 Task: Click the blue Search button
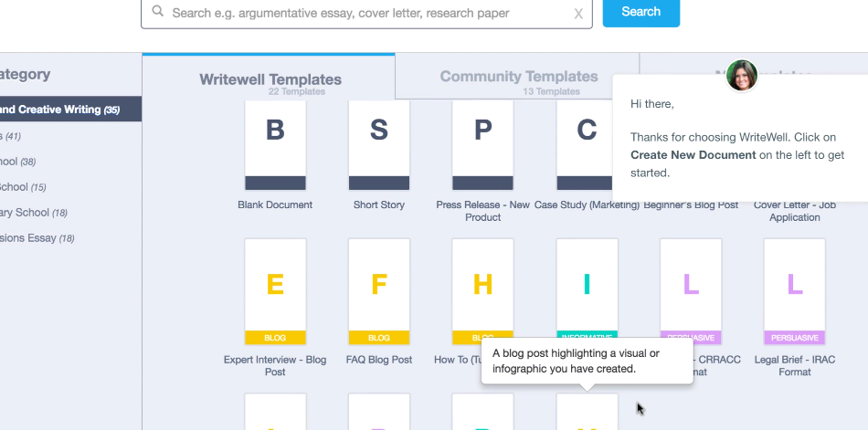(641, 12)
